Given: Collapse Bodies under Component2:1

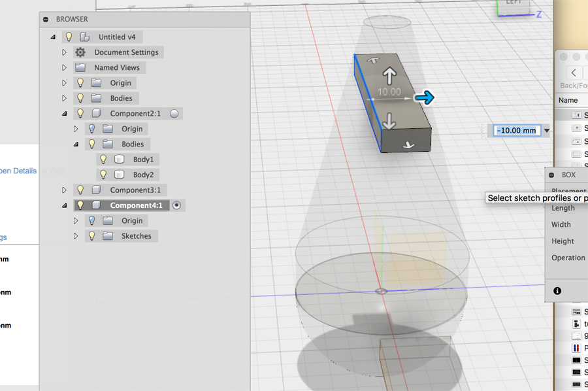Looking at the screenshot, I should tap(76, 144).
